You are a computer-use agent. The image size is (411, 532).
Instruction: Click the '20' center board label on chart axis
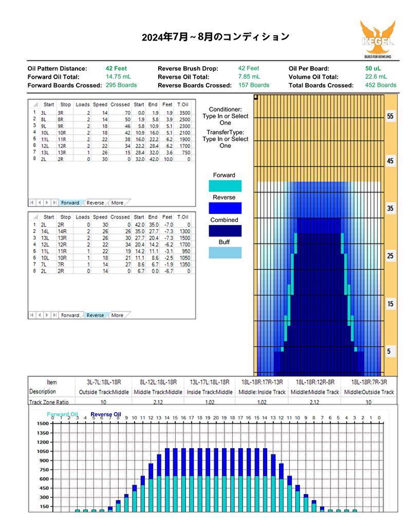pyautogui.click(x=216, y=418)
